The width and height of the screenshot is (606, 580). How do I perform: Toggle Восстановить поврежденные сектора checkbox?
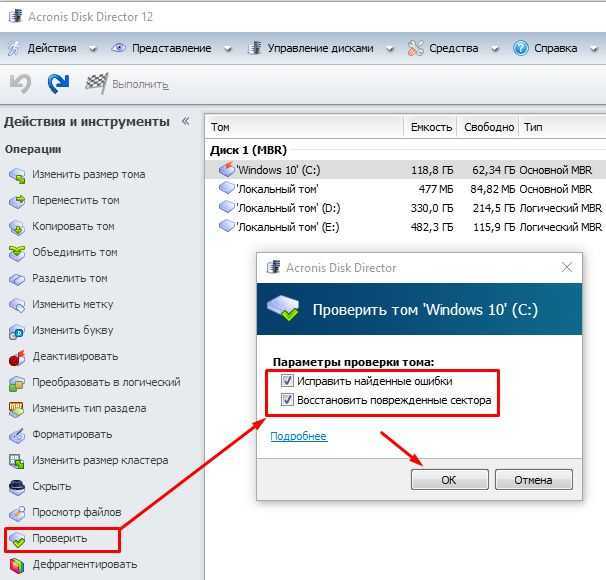pos(287,399)
